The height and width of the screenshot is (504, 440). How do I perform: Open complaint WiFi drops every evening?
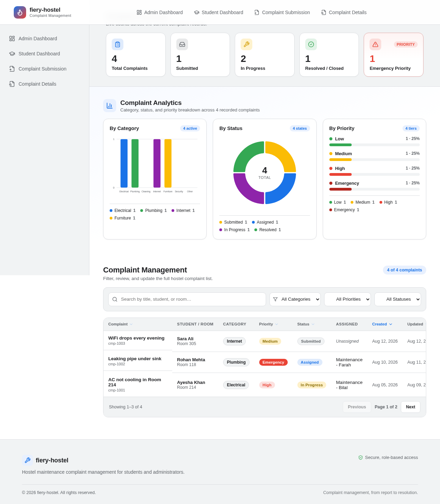click(136, 338)
